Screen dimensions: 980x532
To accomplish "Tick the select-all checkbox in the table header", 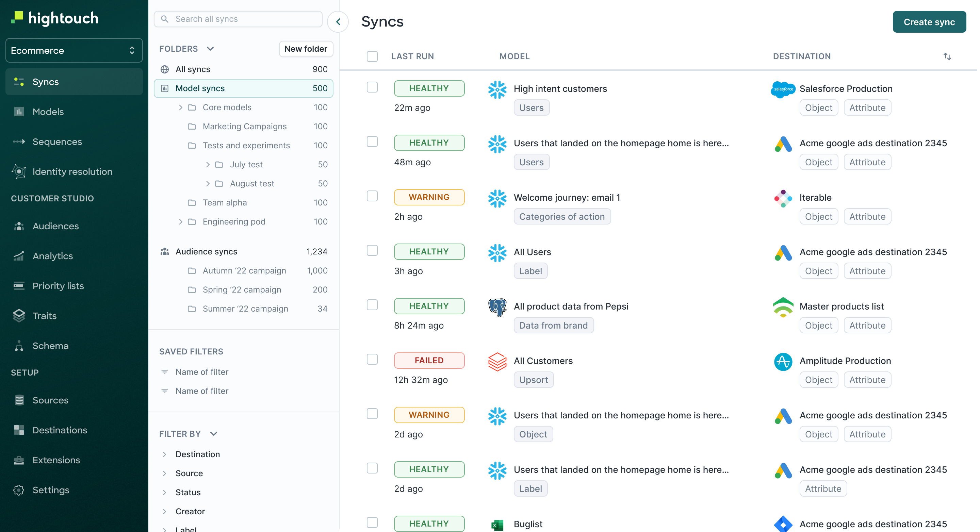I will point(372,56).
